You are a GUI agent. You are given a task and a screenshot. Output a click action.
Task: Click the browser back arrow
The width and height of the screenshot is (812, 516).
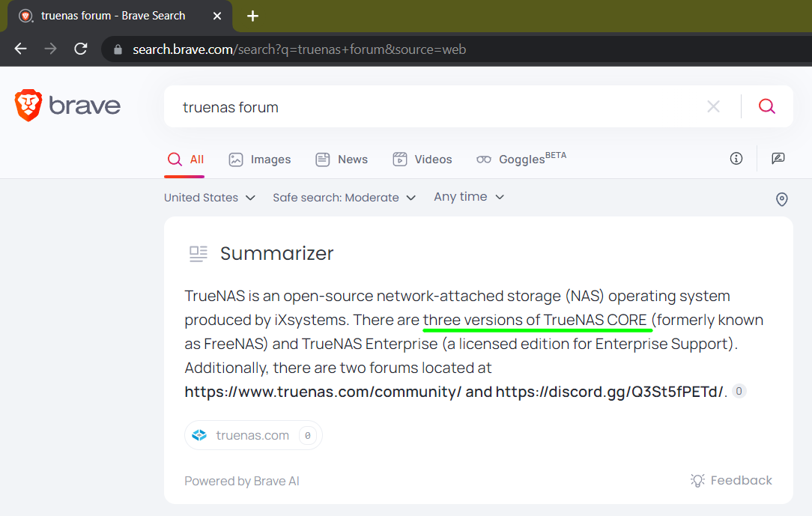click(x=21, y=49)
